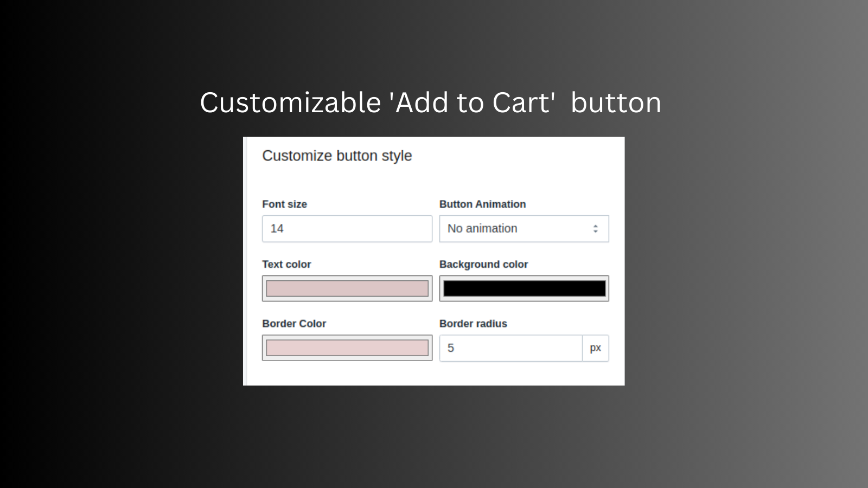Viewport: 868px width, 488px height.
Task: Click the 'Border radius' label
Action: (x=473, y=324)
